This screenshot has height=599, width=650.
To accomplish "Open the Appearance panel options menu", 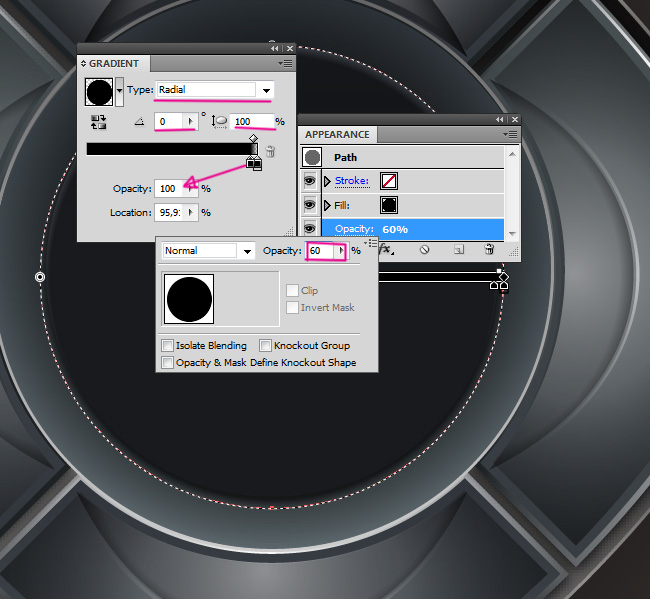I will (x=511, y=134).
